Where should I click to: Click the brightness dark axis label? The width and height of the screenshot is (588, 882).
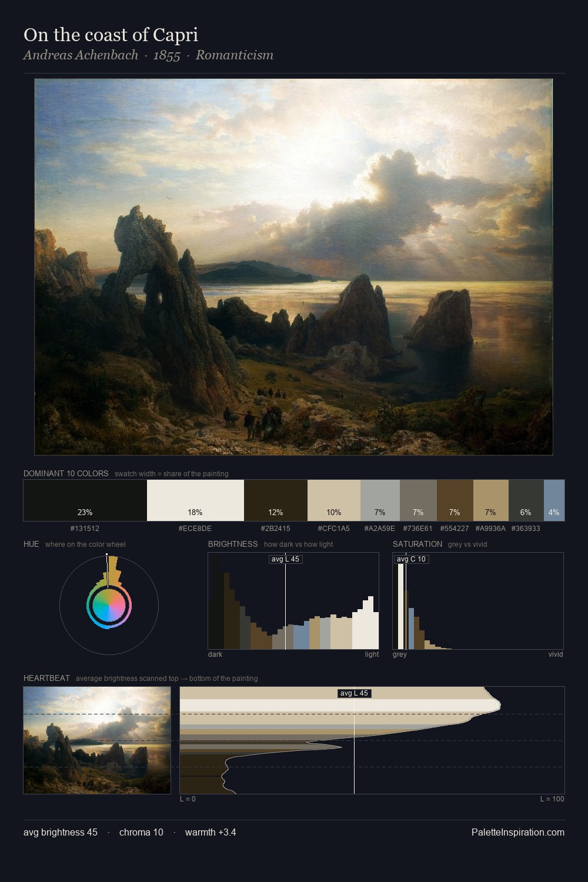click(215, 654)
